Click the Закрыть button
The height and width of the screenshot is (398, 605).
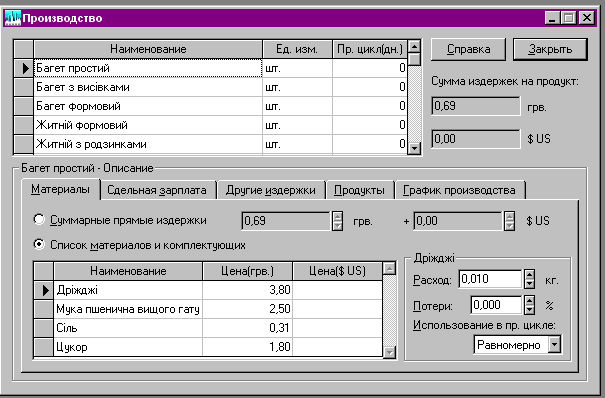click(550, 49)
